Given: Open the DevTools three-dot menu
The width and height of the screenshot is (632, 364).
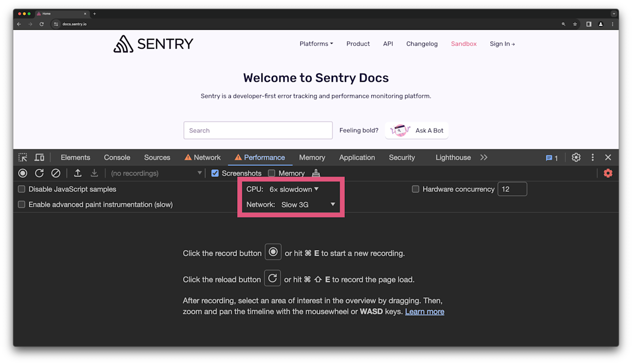Looking at the screenshot, I should click(592, 157).
